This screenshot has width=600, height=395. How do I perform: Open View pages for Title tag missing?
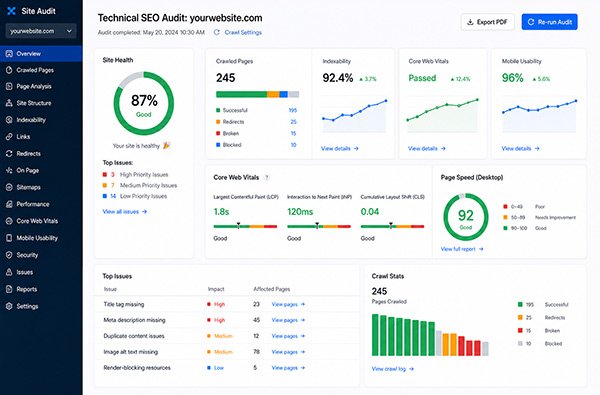pyautogui.click(x=288, y=304)
